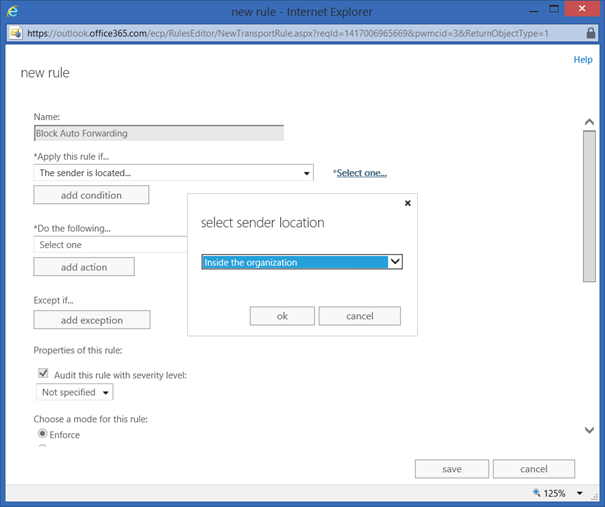Close the select sender location dialog
This screenshot has width=605, height=507.
point(407,203)
